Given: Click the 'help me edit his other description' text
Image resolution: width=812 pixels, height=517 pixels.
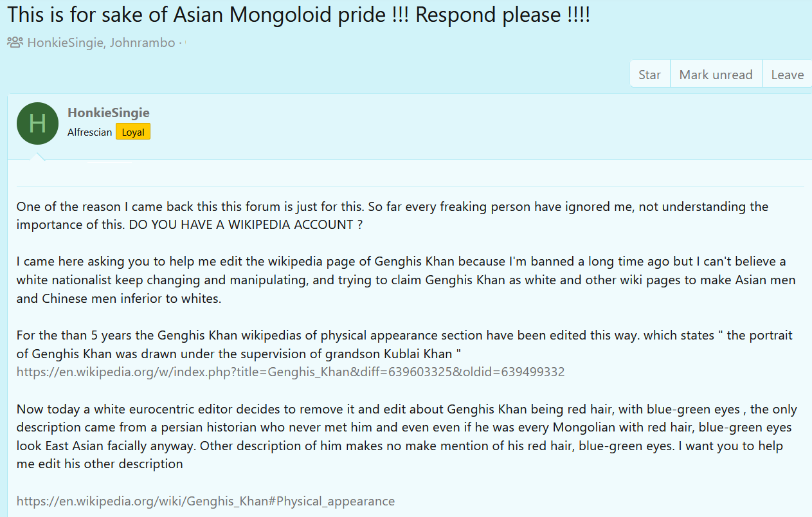Looking at the screenshot, I should coord(100,464).
